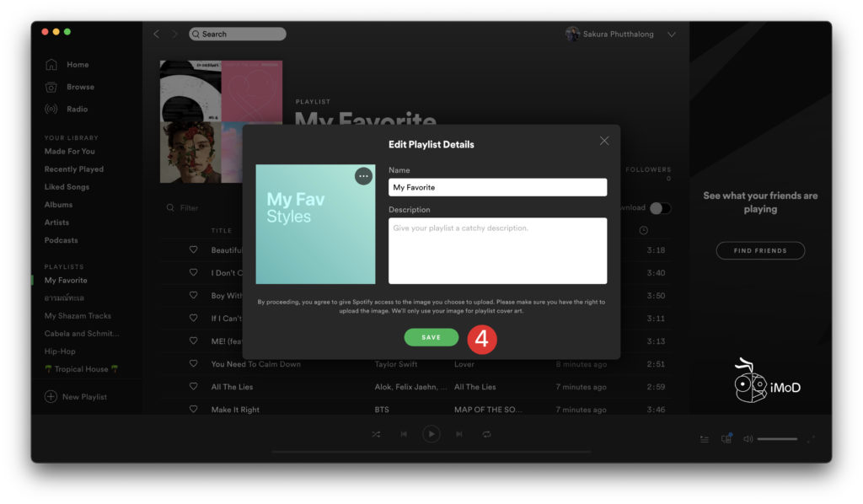Open the devices available menu
863x504 pixels.
[x=726, y=439]
